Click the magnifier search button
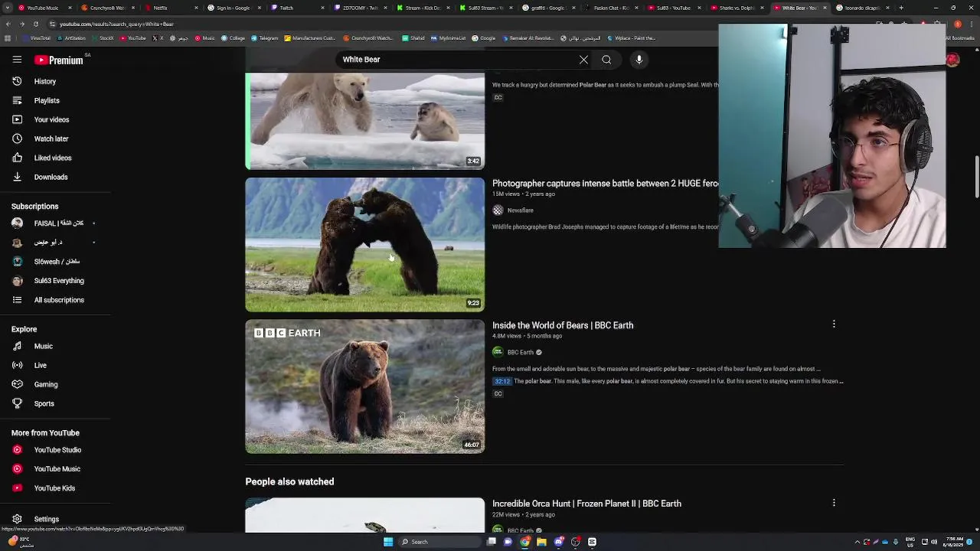Viewport: 980px width, 551px height. pos(606,60)
